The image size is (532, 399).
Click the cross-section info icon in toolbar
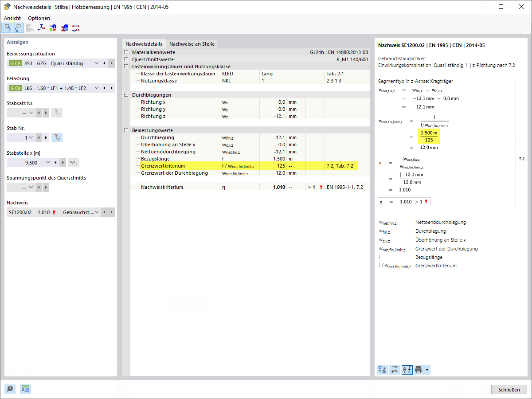click(x=64, y=28)
